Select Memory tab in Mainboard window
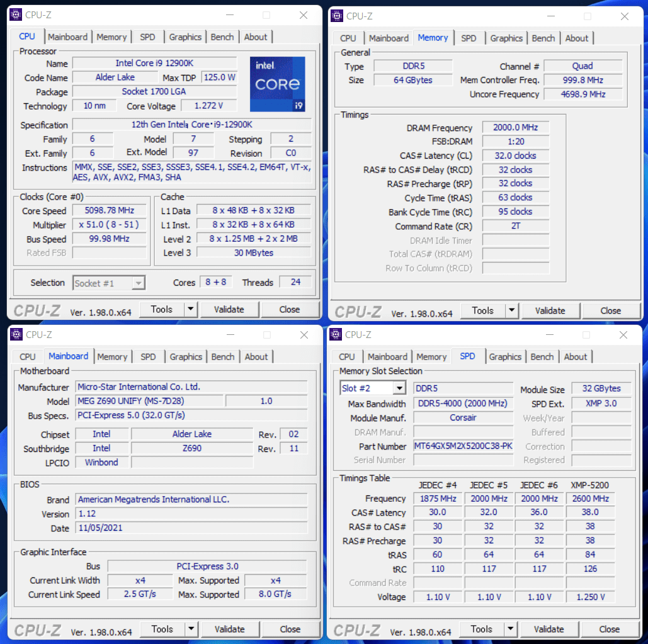Viewport: 648px width, 644px height. pyautogui.click(x=112, y=357)
